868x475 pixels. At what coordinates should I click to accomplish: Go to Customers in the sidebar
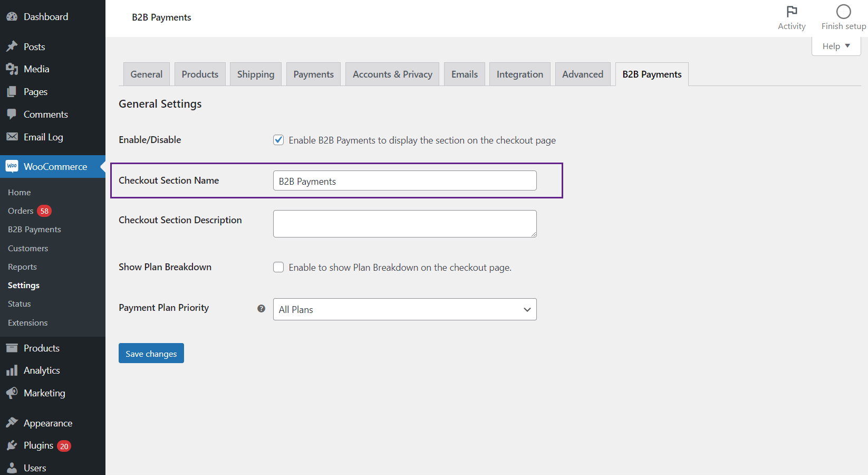tap(28, 249)
